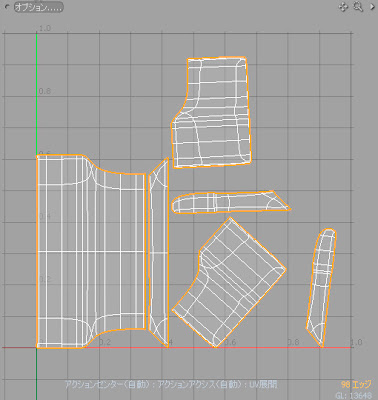Click the 98 エッジ selection count
This screenshot has height=400, width=378.
[x=356, y=384]
